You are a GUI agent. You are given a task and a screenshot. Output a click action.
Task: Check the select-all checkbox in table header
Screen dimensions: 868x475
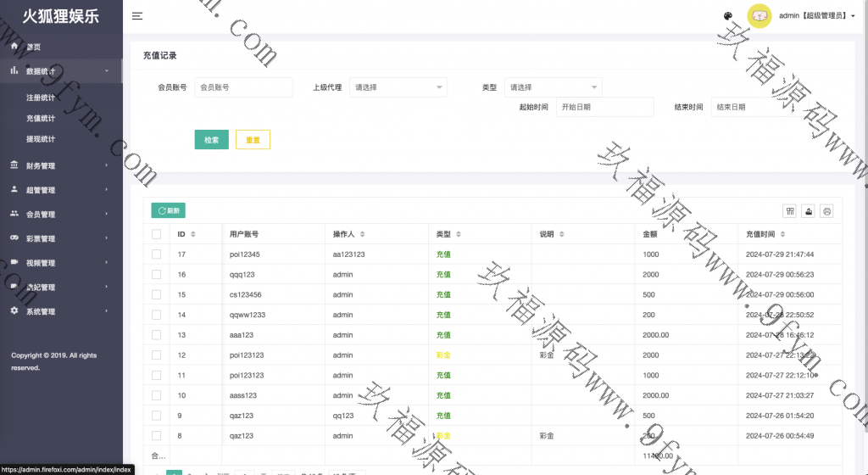point(156,234)
